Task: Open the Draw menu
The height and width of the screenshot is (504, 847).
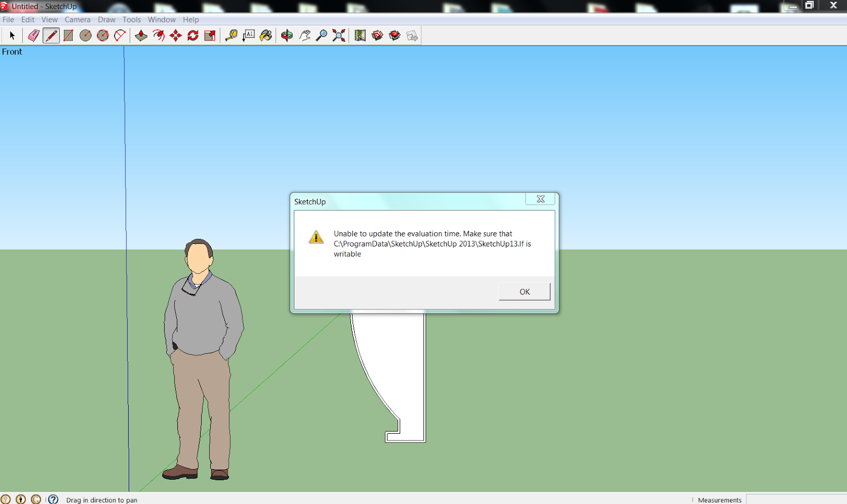Action: tap(106, 20)
